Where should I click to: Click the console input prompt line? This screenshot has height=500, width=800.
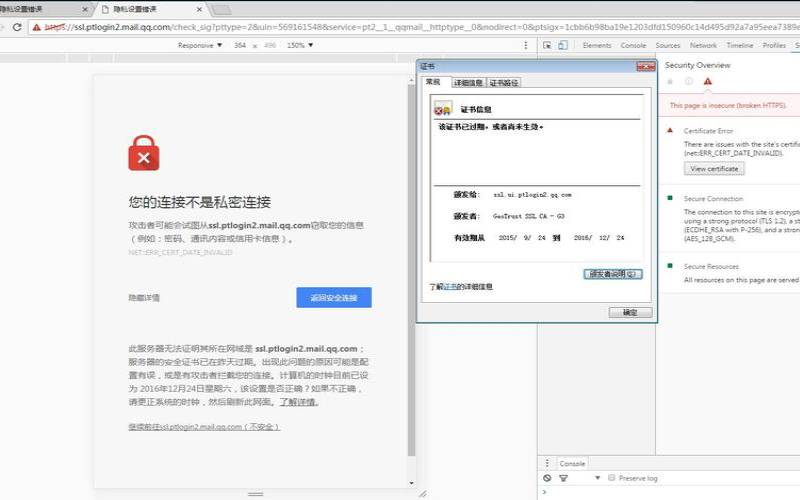672,492
